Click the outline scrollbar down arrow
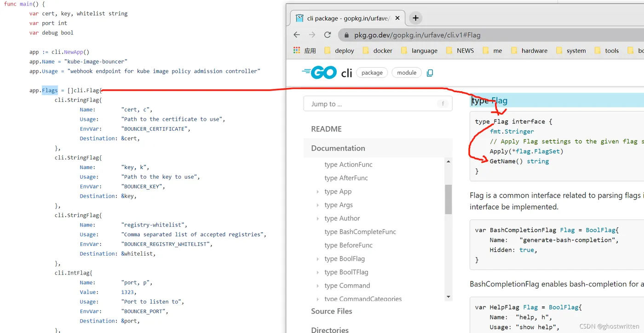644x333 pixels. (x=448, y=297)
